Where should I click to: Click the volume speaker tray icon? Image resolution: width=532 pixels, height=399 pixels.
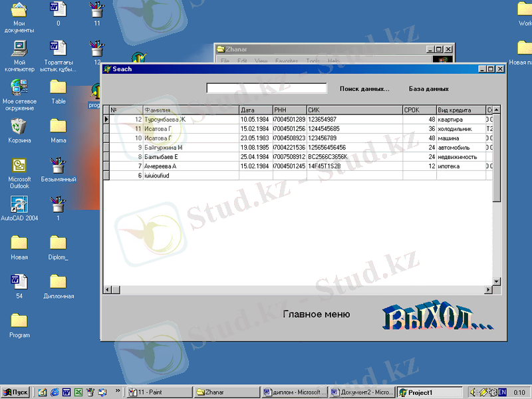473,392
